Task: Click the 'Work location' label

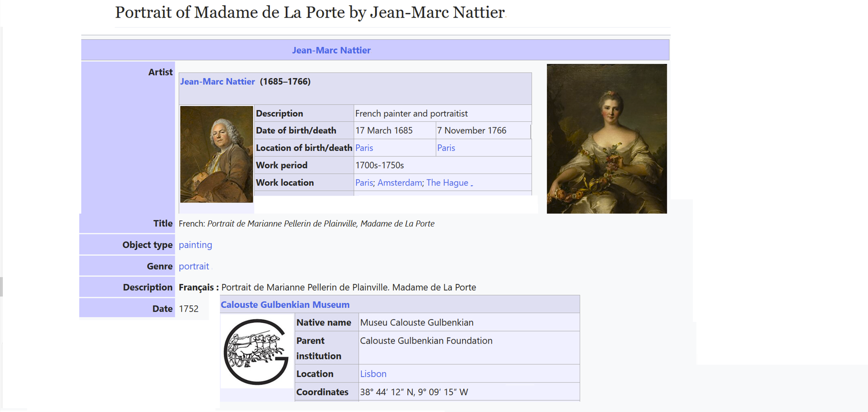Action: (285, 183)
